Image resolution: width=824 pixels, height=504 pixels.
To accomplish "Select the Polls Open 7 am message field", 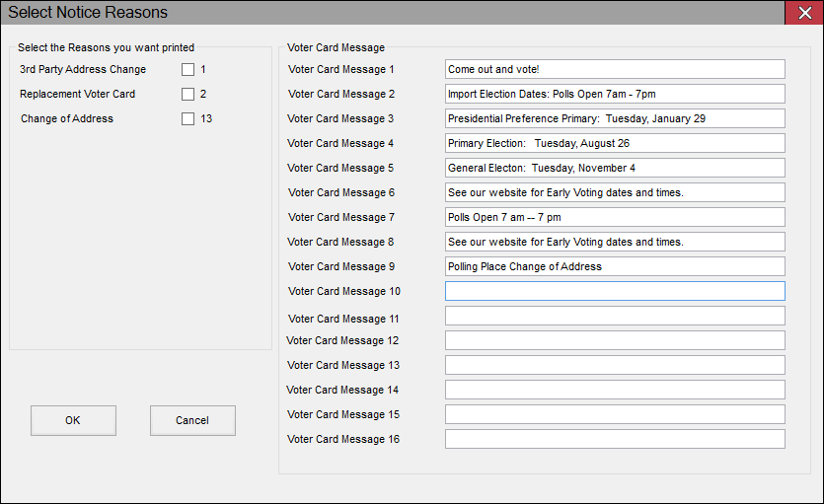I will point(614,217).
